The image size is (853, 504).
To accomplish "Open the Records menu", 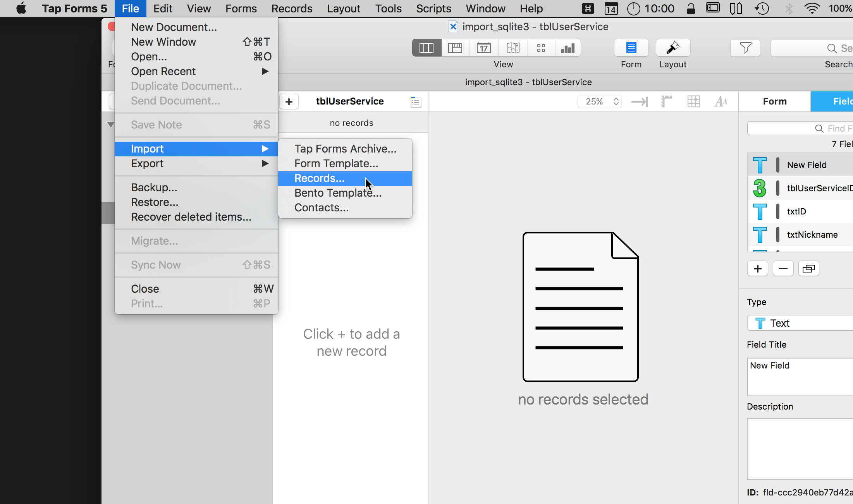I will tap(292, 9).
